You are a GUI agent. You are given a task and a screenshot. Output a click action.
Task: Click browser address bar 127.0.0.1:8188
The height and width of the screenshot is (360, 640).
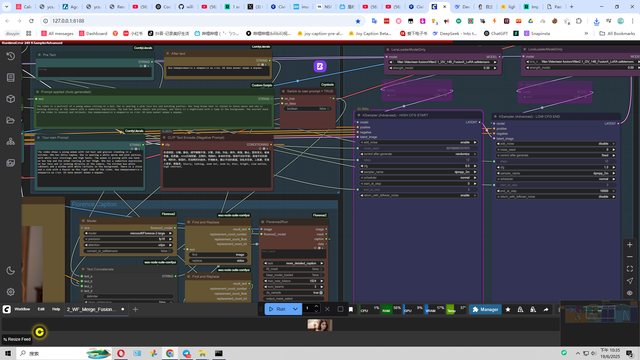69,21
